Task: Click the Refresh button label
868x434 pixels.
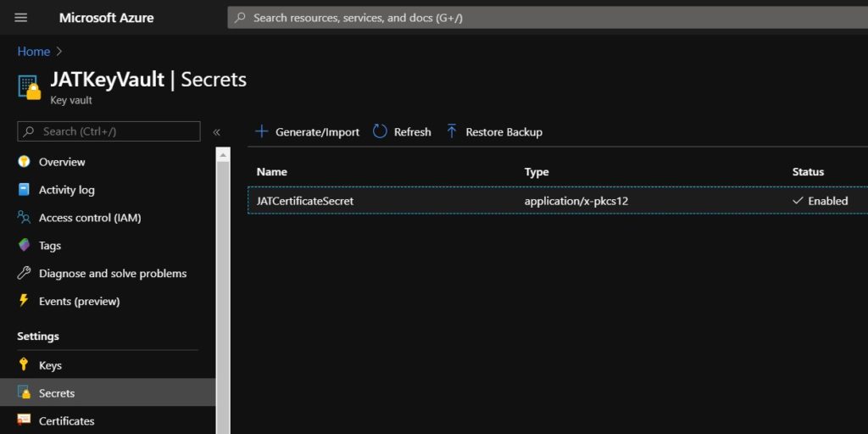Action: coord(413,132)
